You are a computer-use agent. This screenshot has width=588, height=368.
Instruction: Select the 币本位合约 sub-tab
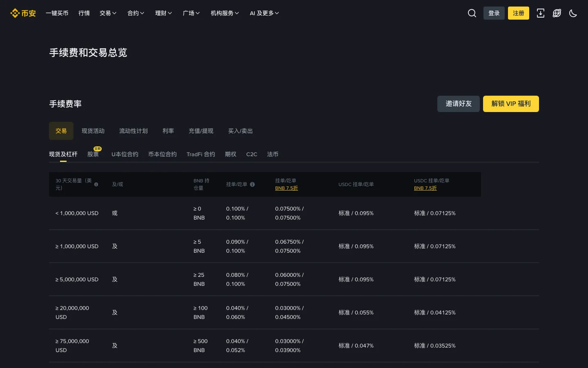coord(163,154)
